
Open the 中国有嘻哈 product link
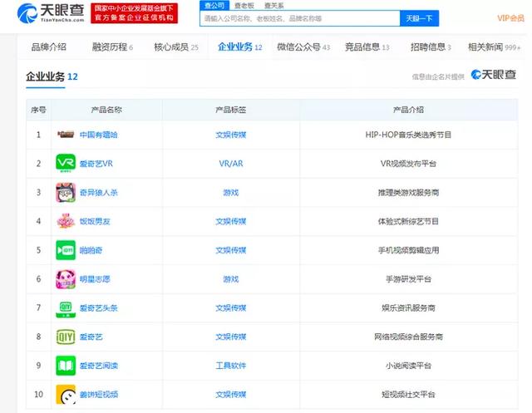98,135
